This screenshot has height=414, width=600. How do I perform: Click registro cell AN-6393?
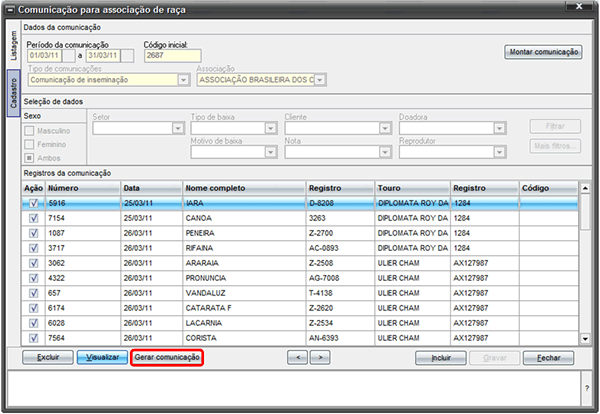point(341,338)
